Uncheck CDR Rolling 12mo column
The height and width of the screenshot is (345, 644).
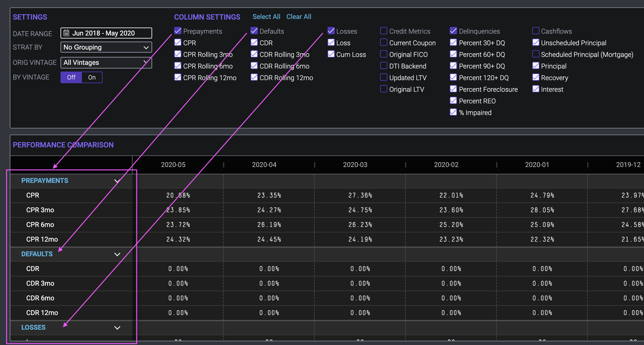[x=254, y=77]
